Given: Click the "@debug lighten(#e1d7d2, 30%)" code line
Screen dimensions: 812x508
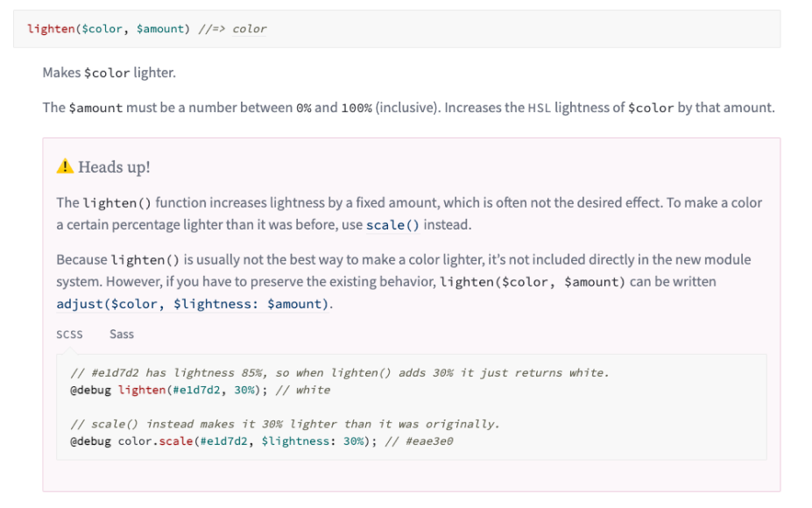Looking at the screenshot, I should click(169, 390).
